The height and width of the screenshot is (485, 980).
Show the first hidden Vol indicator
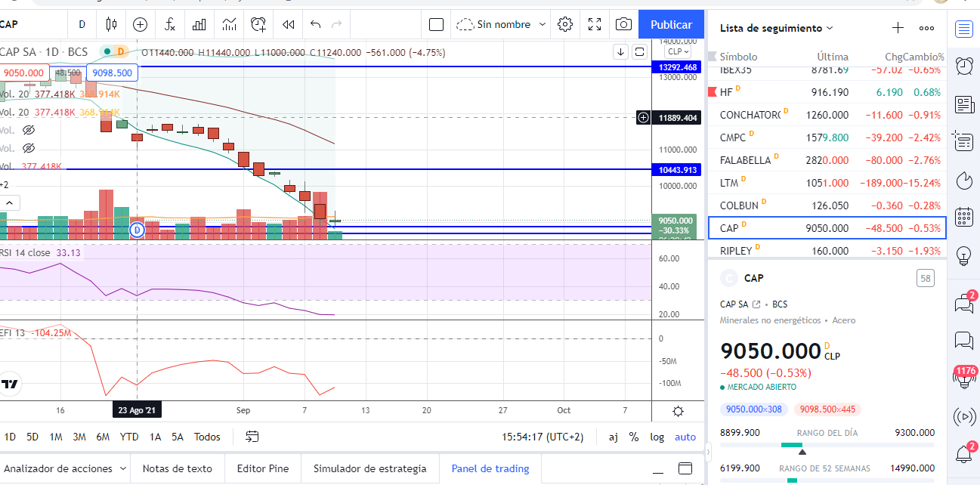coord(29,130)
